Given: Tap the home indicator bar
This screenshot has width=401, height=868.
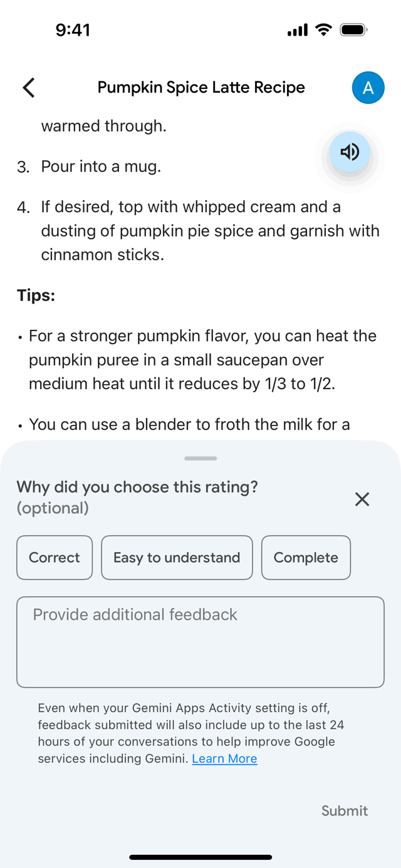Looking at the screenshot, I should (x=200, y=857).
